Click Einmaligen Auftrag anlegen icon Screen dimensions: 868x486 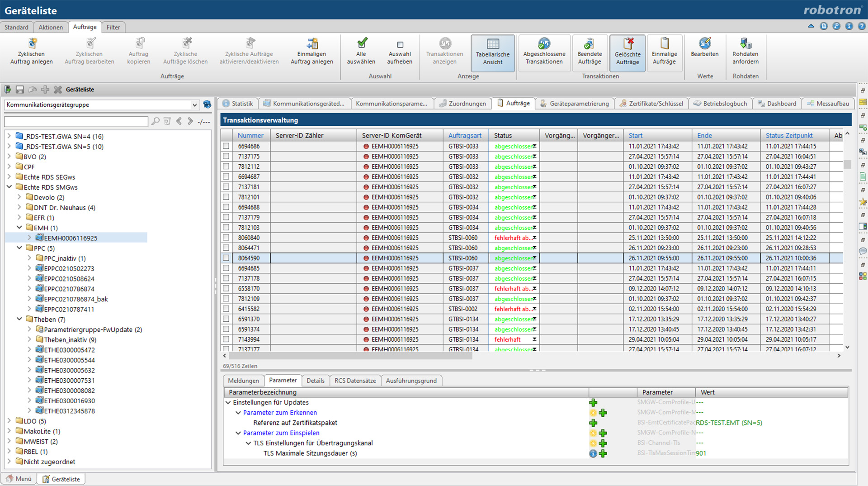click(312, 43)
